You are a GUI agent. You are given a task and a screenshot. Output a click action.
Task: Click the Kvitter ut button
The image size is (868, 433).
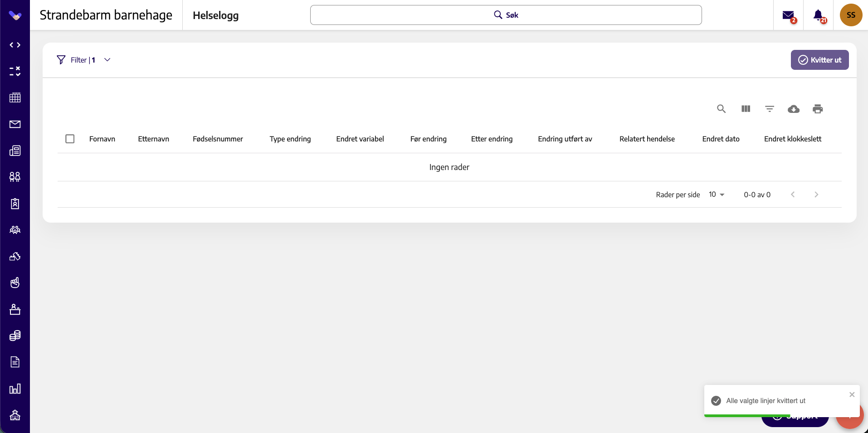tap(819, 60)
